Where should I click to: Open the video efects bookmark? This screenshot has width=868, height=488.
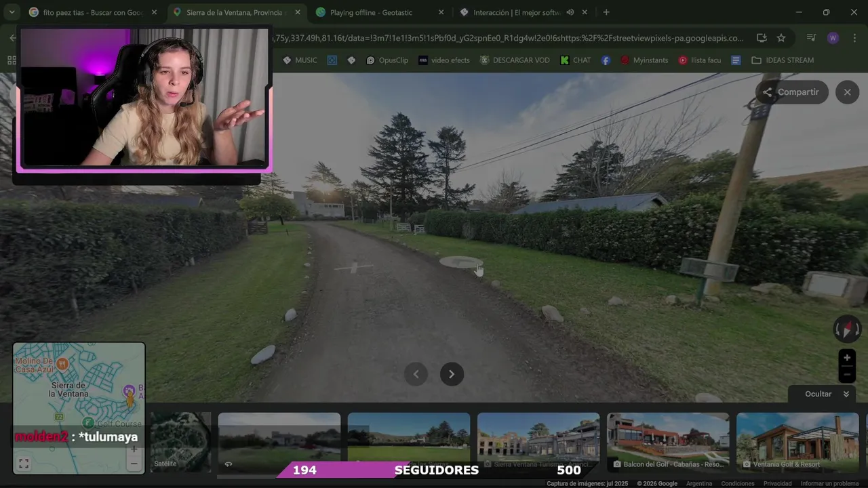click(444, 60)
